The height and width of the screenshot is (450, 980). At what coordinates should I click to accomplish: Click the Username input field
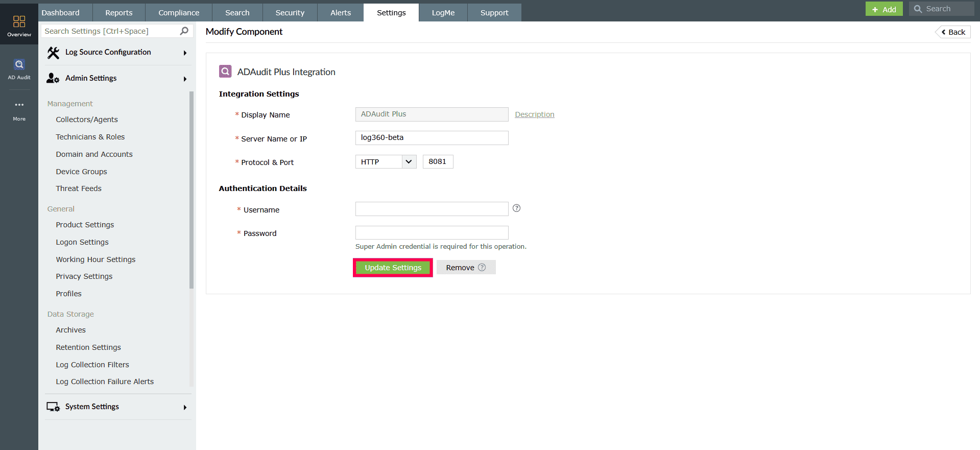click(432, 209)
